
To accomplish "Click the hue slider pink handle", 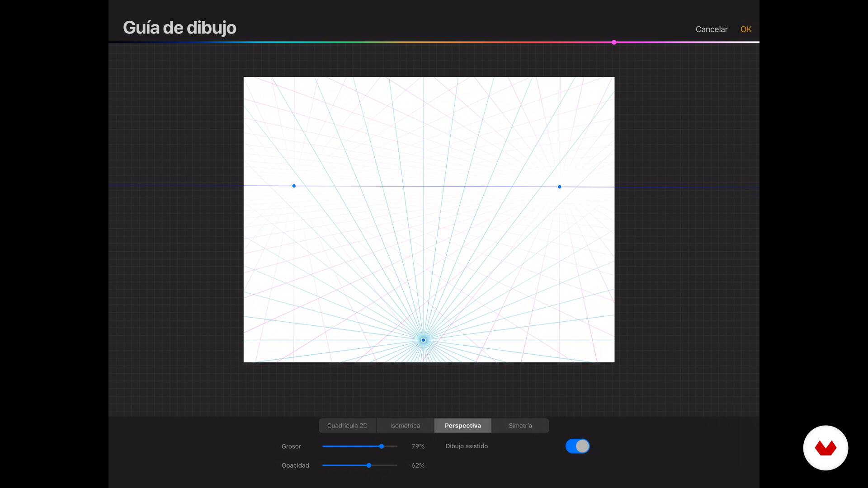I will pyautogui.click(x=614, y=42).
